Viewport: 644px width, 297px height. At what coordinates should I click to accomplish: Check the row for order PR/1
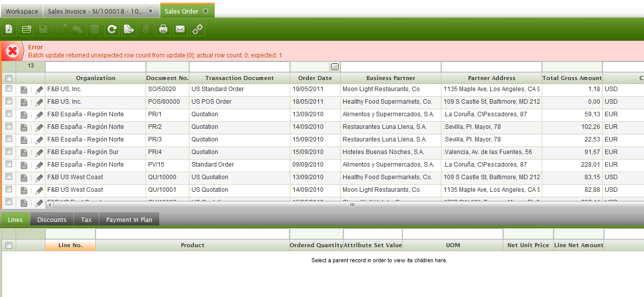[9, 114]
